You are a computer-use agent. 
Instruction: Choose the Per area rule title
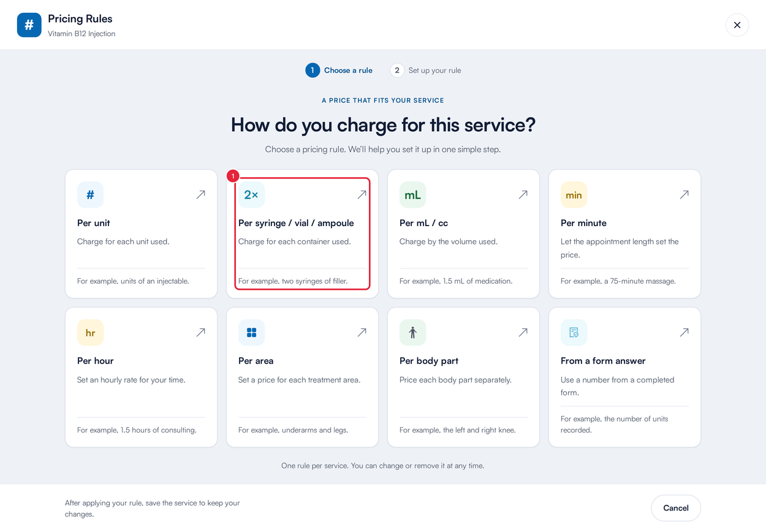pyautogui.click(x=256, y=361)
